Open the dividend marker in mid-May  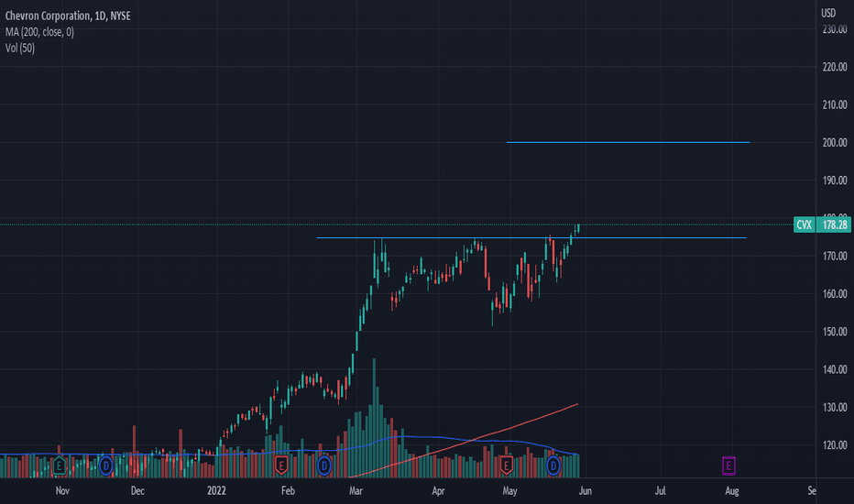(x=553, y=466)
